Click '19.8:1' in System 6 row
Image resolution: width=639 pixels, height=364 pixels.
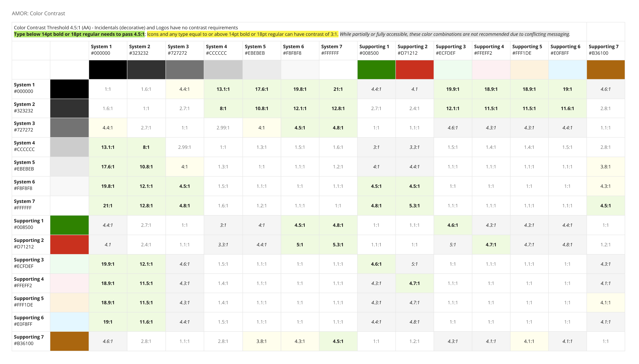click(x=108, y=186)
